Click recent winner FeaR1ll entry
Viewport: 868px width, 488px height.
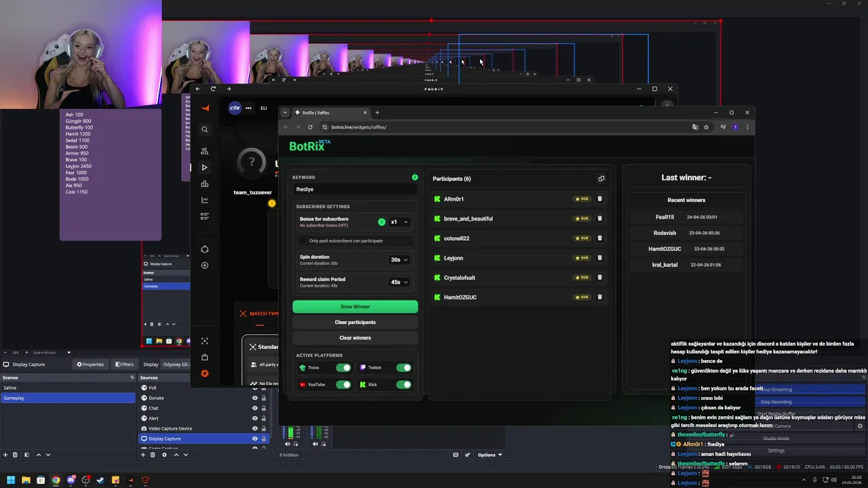pos(686,217)
